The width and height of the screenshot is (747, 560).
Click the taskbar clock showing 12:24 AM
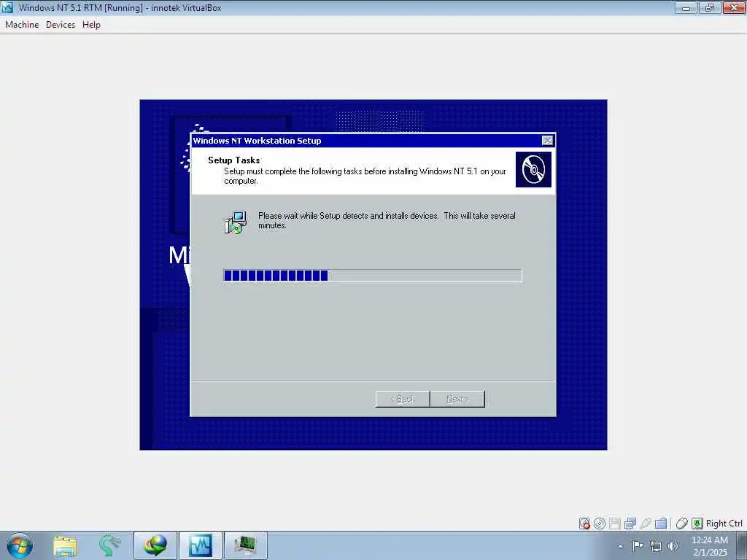(x=710, y=546)
